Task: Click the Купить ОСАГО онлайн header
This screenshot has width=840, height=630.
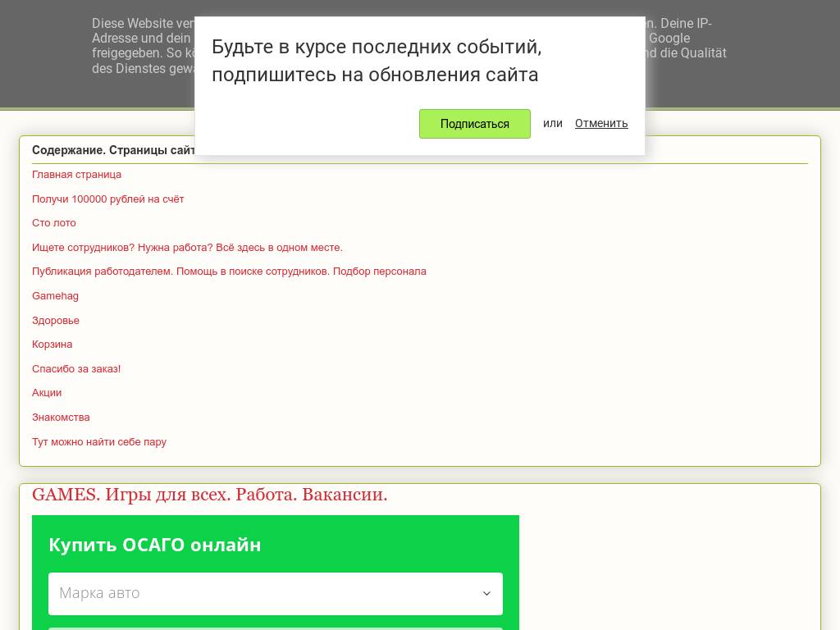Action: [155, 545]
